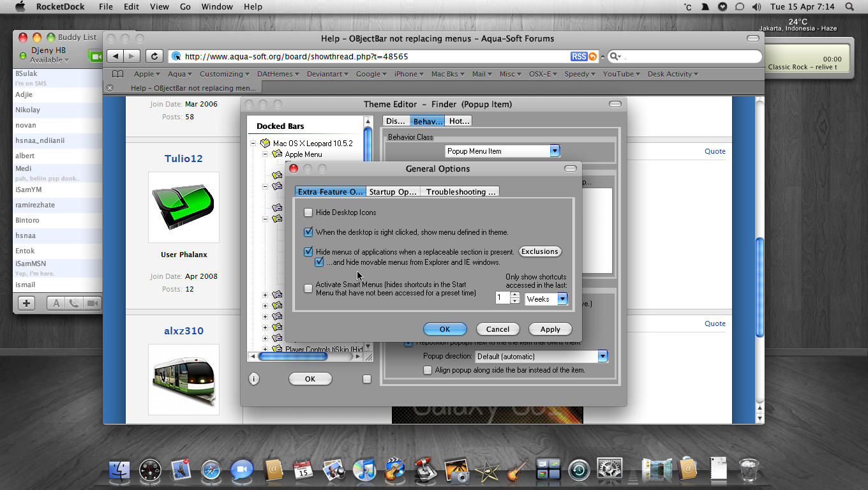Expand the Player Controls tree node

coord(266,349)
